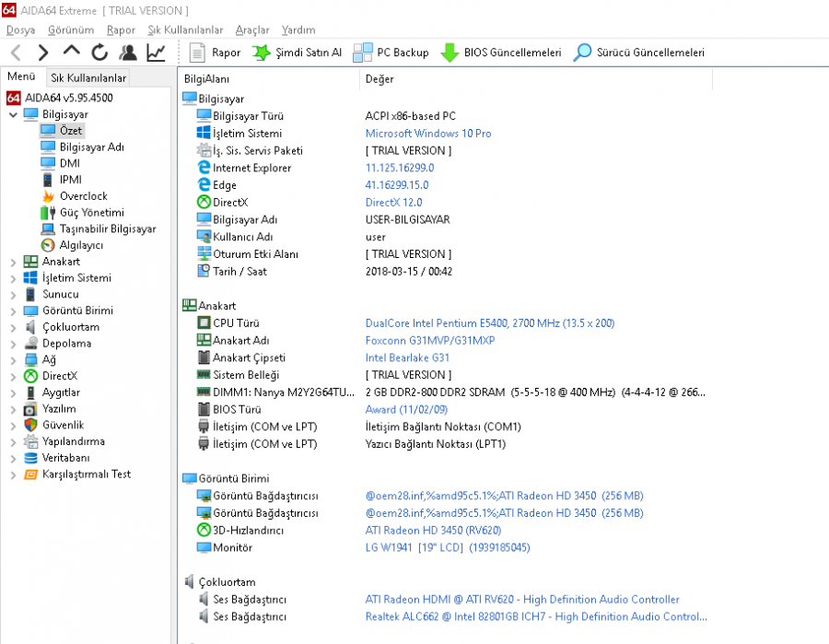829x644 pixels.
Task: Click Foxconn G31MVP/G31MXP motherboard link
Action: click(430, 341)
